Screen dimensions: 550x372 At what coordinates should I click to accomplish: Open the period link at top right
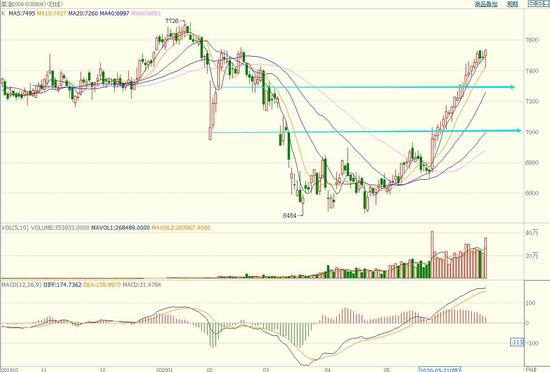pos(512,4)
